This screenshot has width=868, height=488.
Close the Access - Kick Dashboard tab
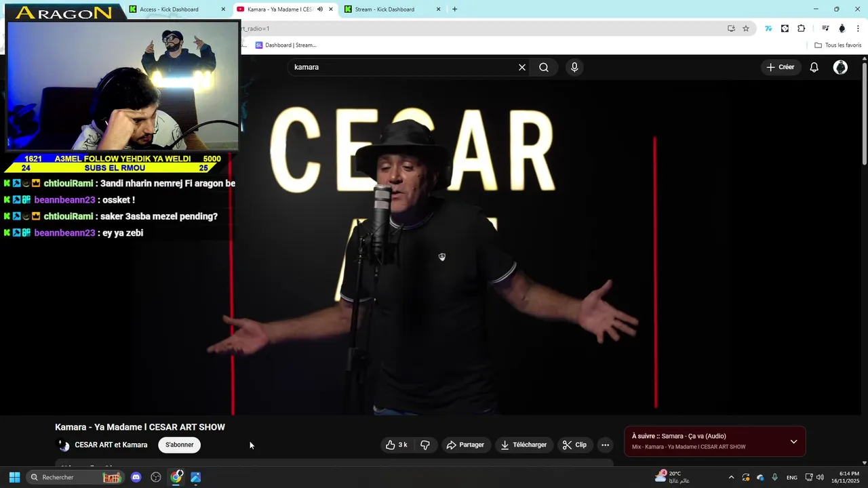(x=223, y=9)
